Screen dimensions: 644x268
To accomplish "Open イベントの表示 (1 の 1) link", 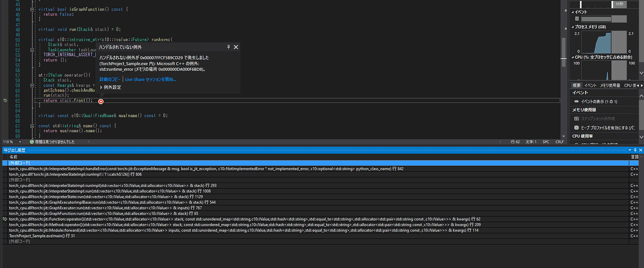I will click(599, 101).
